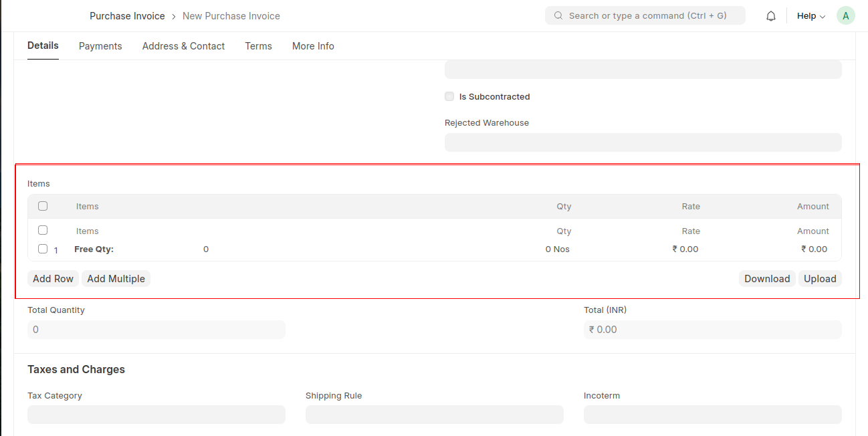868x436 pixels.
Task: Click the Taxes and Charges section heading
Action: coord(76,369)
